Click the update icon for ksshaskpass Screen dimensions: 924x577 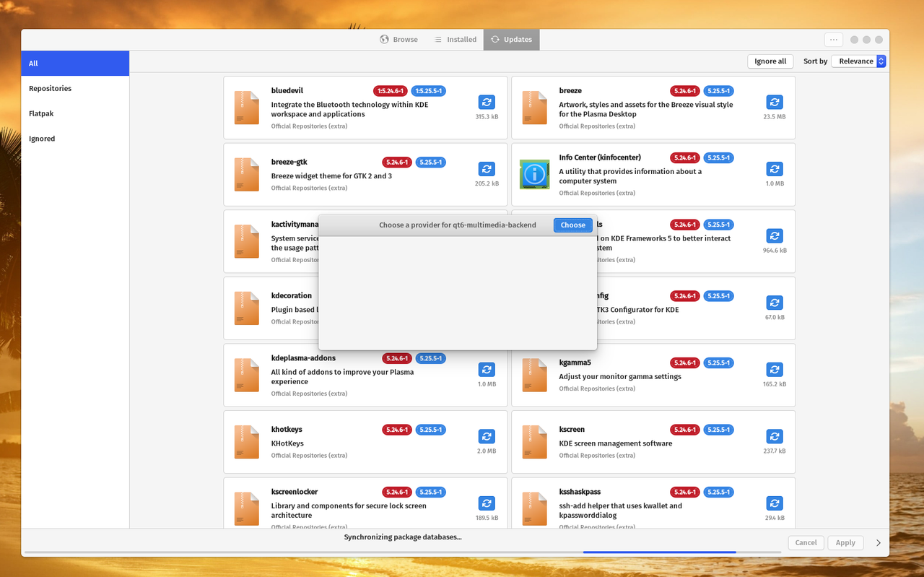tap(775, 503)
